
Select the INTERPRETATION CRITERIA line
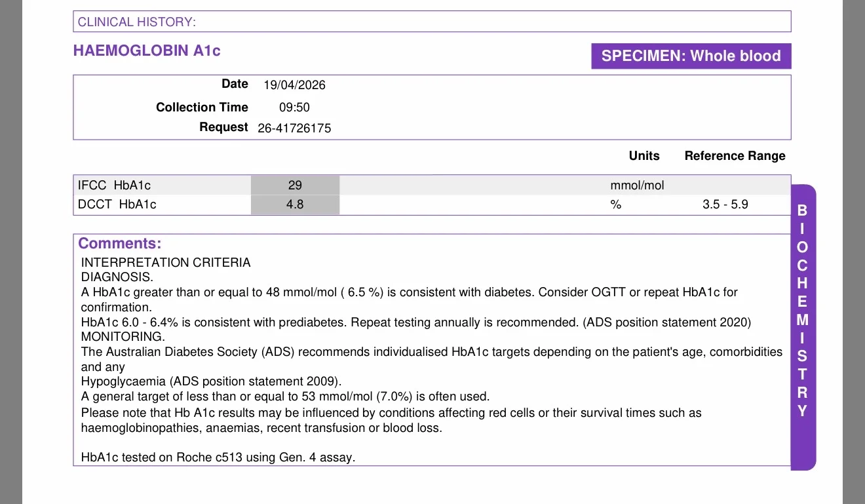coord(166,263)
